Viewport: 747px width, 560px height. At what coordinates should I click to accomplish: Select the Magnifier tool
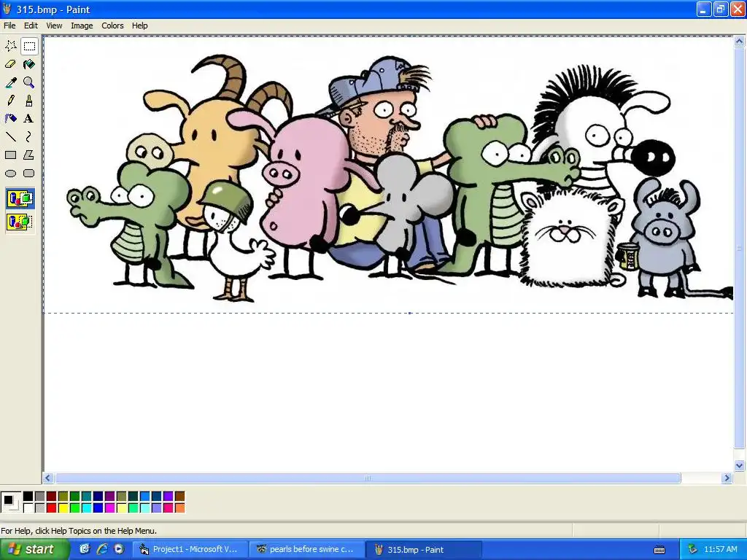click(29, 82)
